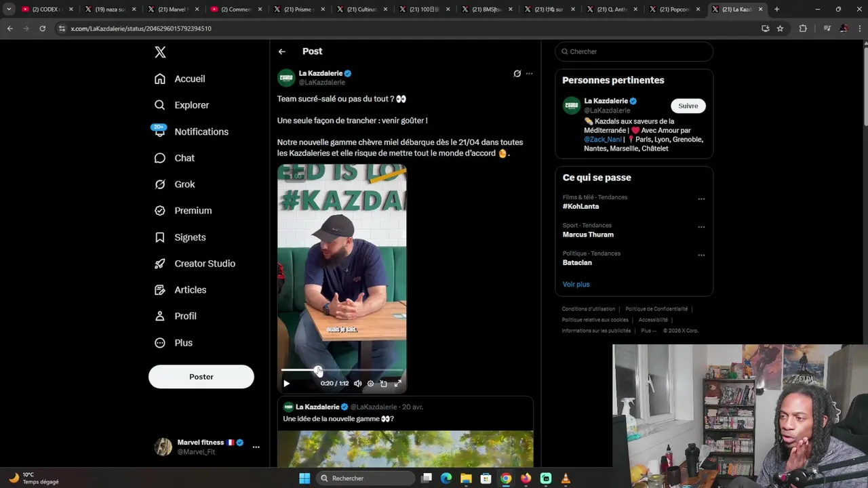868x488 pixels.
Task: Click Voir plus under trends
Action: pos(576,285)
